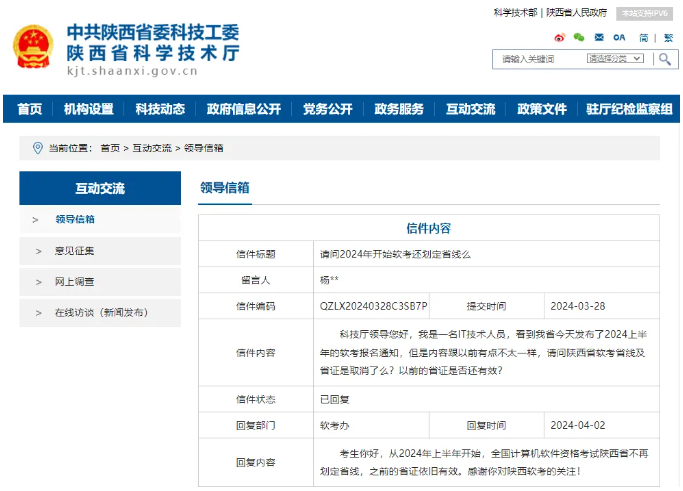
Task: Click the 本站支持IPV6 button
Action: (x=642, y=13)
